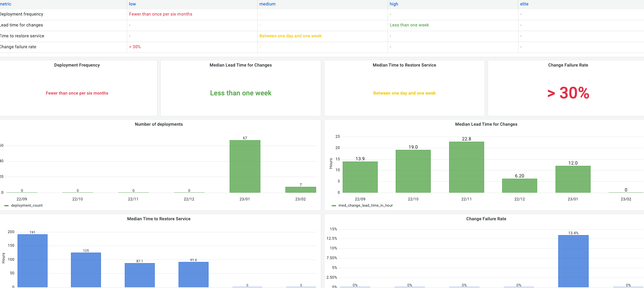Toggle deployment_count series in chart legend
Screen dimensions: 644x288
pyautogui.click(x=27, y=205)
